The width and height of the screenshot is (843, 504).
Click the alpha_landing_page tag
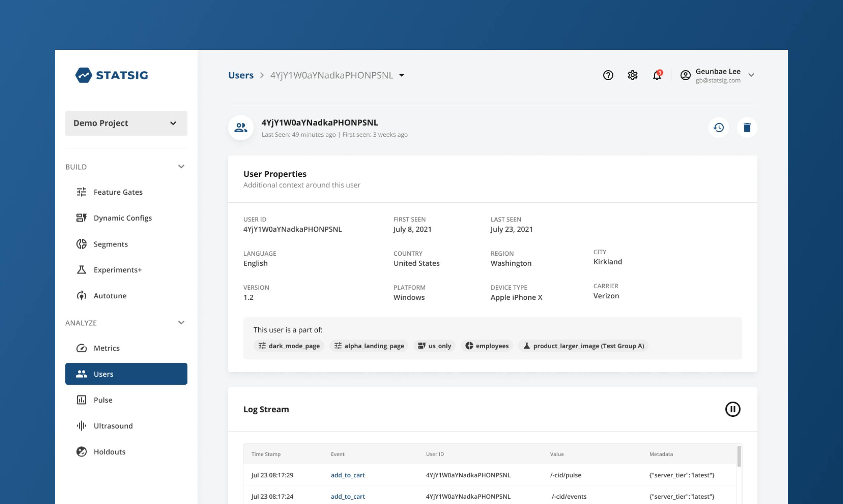coord(369,346)
